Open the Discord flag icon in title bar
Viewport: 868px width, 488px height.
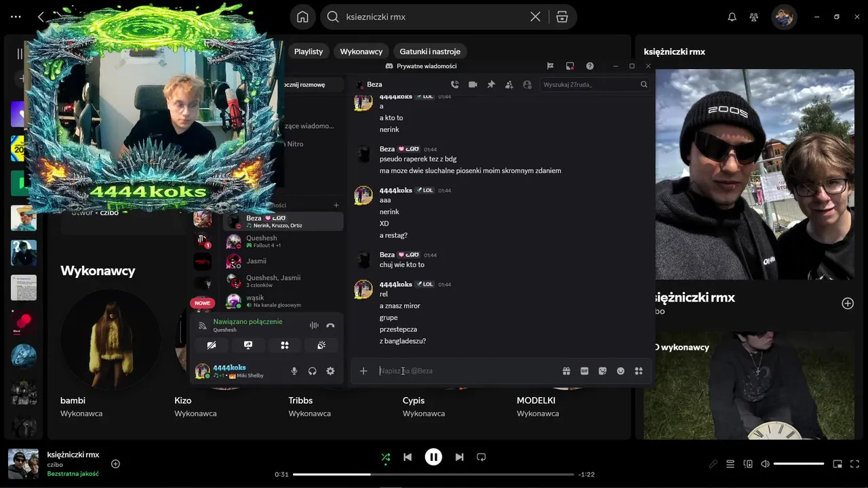point(551,66)
